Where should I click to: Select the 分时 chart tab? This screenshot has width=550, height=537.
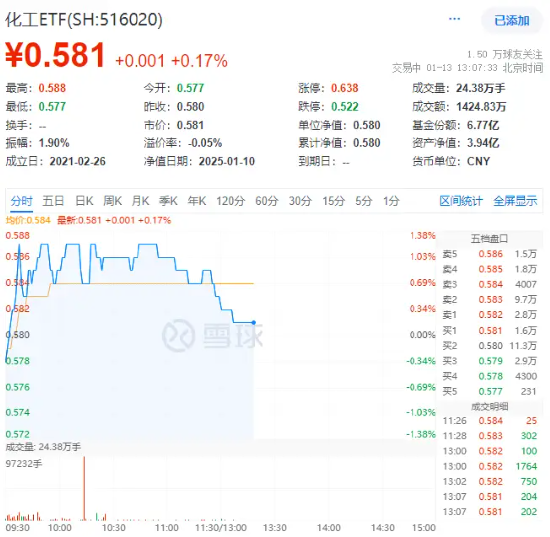21,201
